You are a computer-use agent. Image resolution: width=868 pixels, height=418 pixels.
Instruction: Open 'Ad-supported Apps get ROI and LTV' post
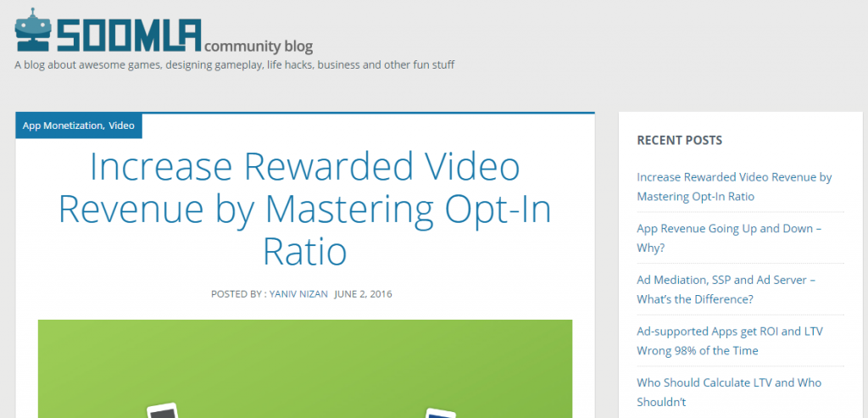[x=729, y=340]
